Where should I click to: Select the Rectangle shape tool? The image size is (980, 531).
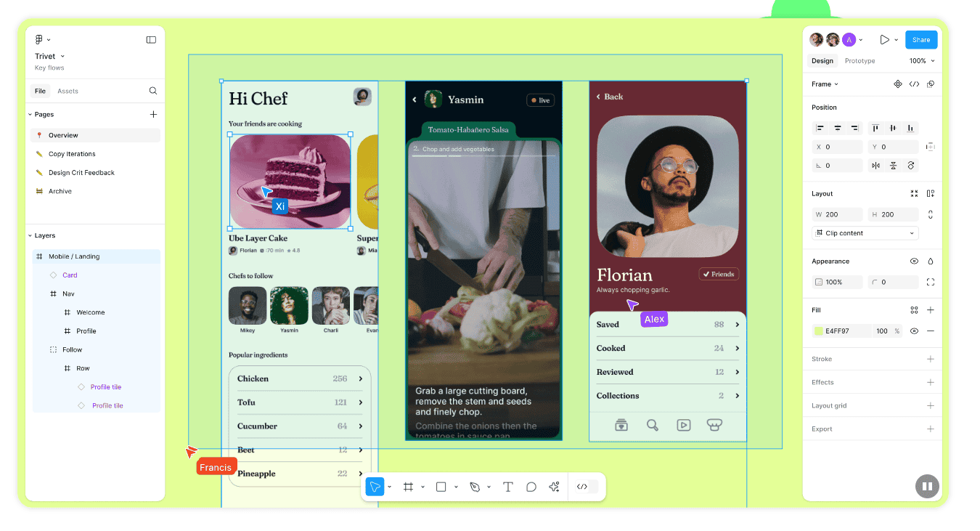coord(441,487)
